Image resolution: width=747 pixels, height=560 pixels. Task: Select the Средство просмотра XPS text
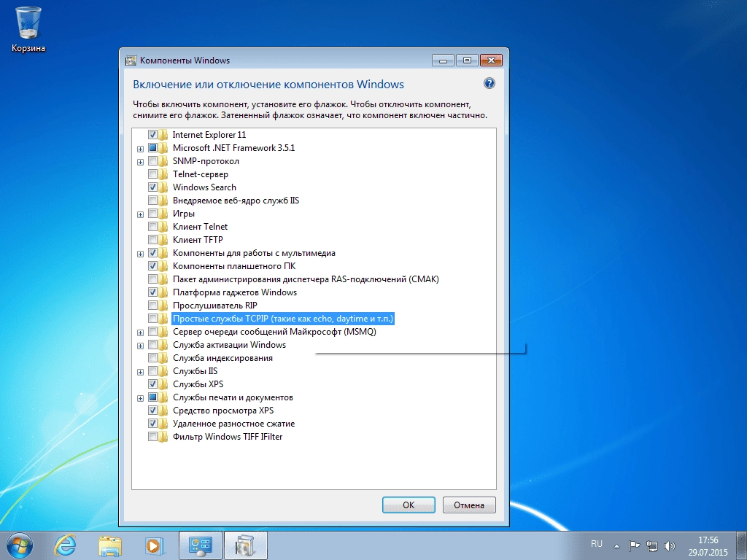tap(223, 410)
